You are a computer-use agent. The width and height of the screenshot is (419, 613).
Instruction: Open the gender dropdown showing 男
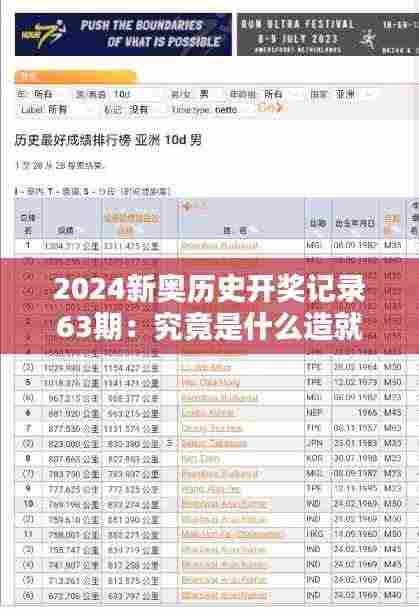coord(211,94)
